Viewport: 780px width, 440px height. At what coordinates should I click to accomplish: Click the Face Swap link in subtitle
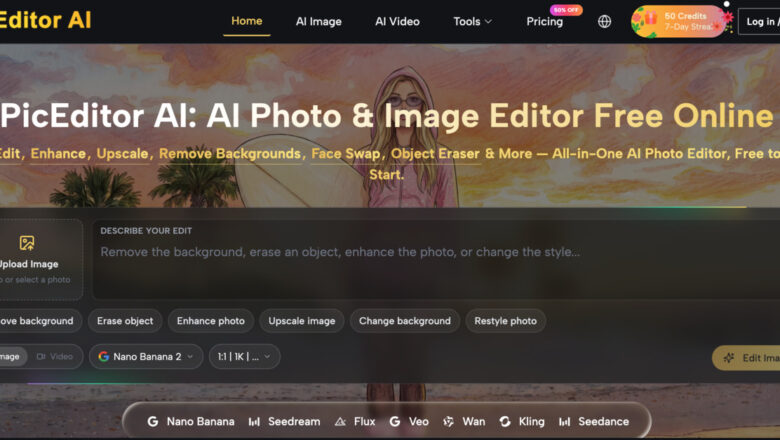(345, 154)
